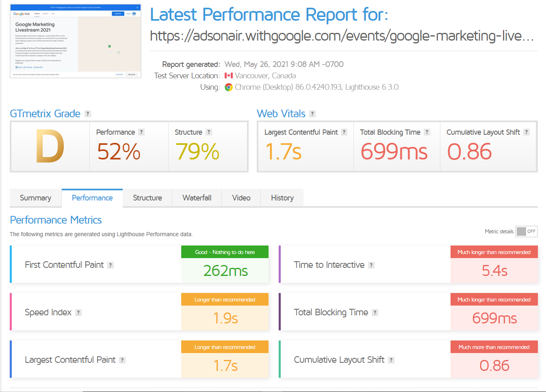Show help for Speed Index metric
The width and height of the screenshot is (546, 392).
[78, 313]
